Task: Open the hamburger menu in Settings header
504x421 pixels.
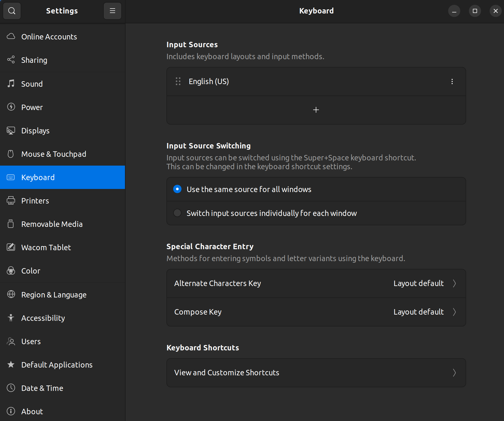Action: (x=112, y=11)
